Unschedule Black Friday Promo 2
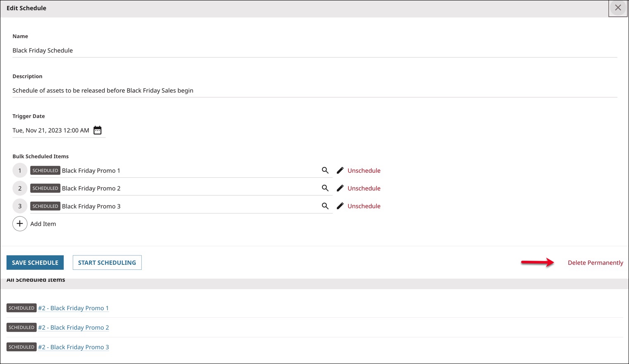The width and height of the screenshot is (629, 364). click(364, 188)
